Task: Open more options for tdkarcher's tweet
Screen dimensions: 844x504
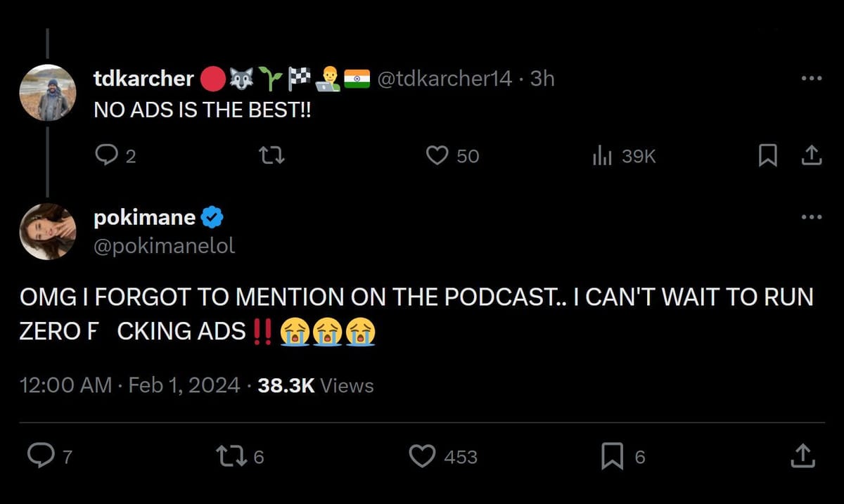Action: [x=811, y=79]
